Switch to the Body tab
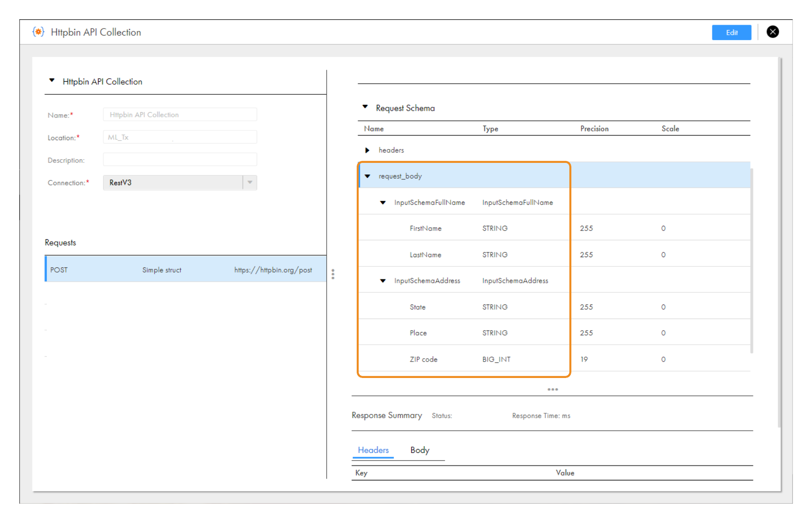Image resolution: width=812 pixels, height=523 pixels. tap(420, 450)
